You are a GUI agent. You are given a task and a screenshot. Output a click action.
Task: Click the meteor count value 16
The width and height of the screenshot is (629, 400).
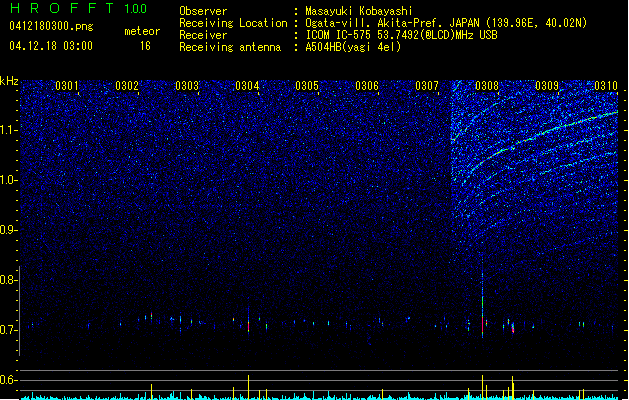pos(145,46)
